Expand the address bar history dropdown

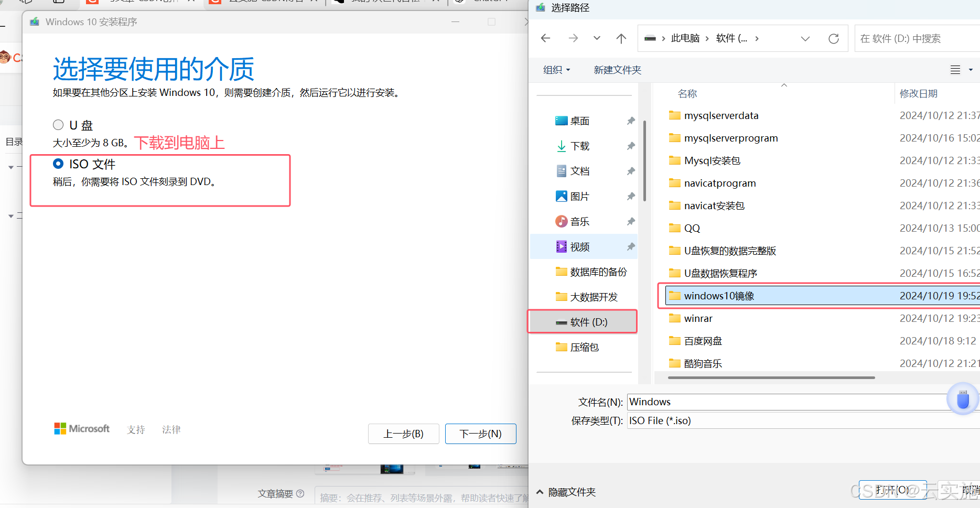pos(805,38)
